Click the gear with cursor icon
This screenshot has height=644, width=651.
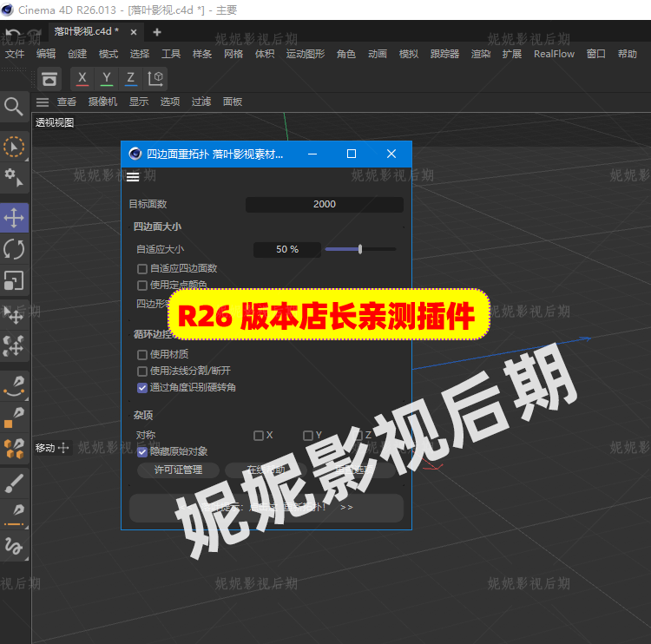[14, 178]
